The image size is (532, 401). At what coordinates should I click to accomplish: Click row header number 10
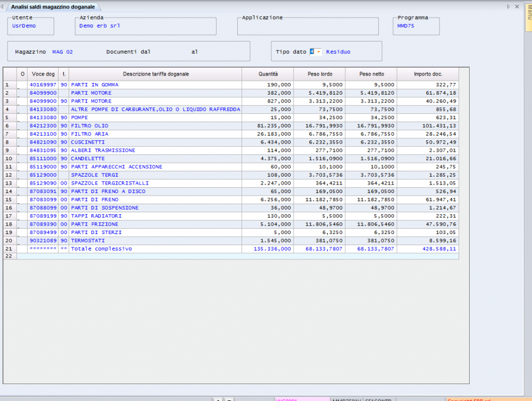pos(10,158)
